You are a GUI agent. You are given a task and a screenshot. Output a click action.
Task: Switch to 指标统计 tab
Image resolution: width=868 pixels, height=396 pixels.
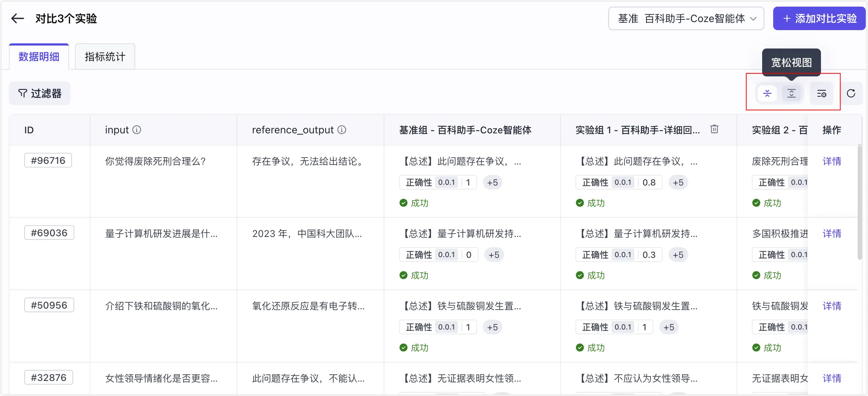(x=105, y=57)
